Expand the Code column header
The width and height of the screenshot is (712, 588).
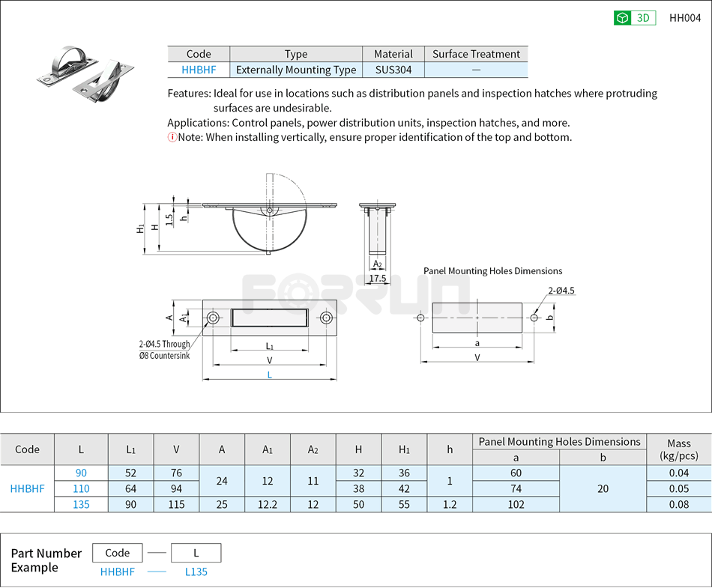pyautogui.click(x=27, y=449)
